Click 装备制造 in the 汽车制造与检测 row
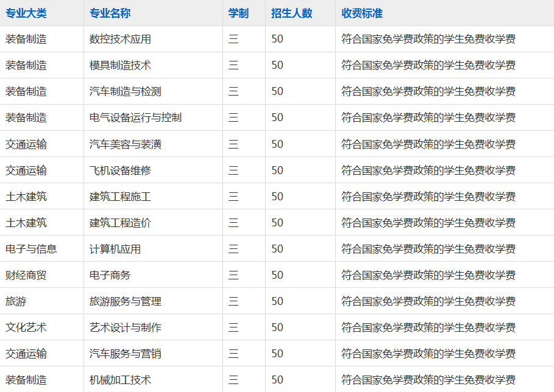This screenshot has width=554, height=392. tap(26, 91)
